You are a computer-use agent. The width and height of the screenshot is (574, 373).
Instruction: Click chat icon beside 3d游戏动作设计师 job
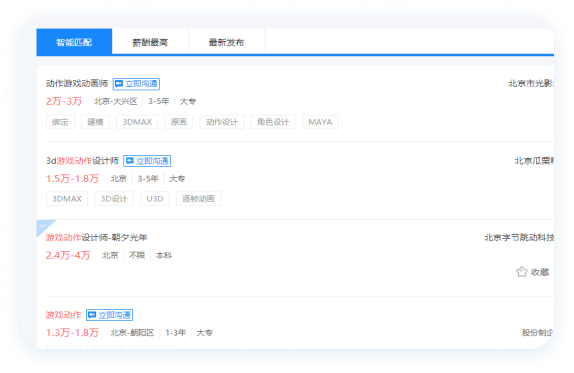pos(147,161)
